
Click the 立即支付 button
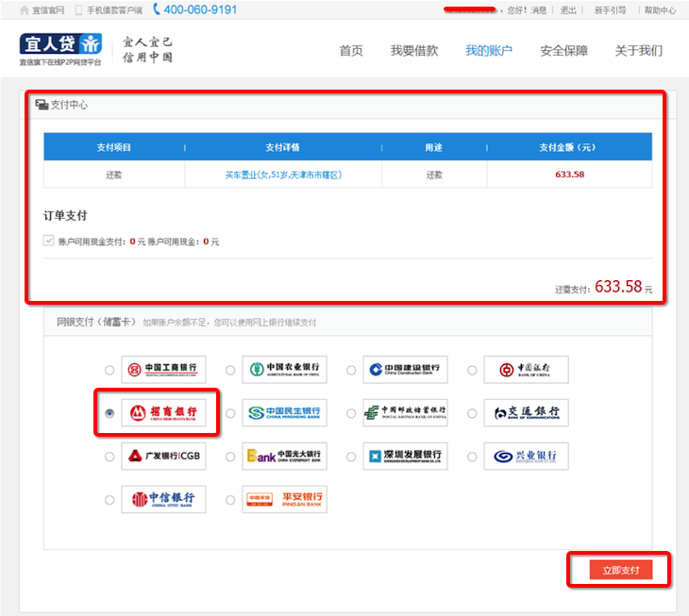click(620, 570)
